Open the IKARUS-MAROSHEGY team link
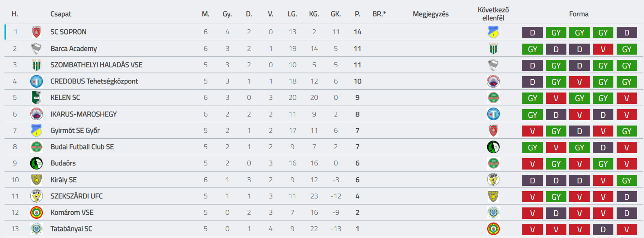Image resolution: width=644 pixels, height=238 pixels. pyautogui.click(x=84, y=114)
